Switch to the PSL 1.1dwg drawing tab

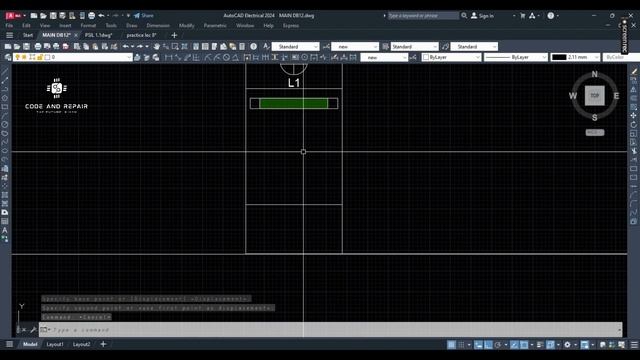[98, 35]
